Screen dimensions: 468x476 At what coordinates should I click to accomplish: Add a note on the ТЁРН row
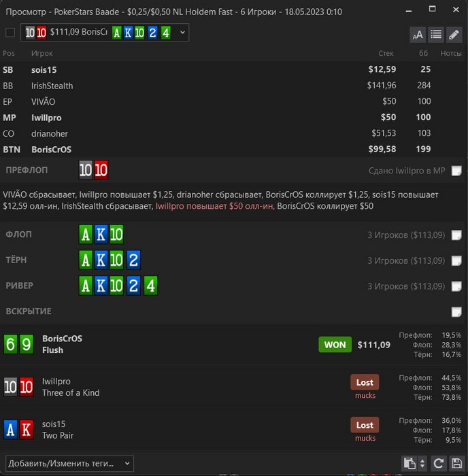456,260
